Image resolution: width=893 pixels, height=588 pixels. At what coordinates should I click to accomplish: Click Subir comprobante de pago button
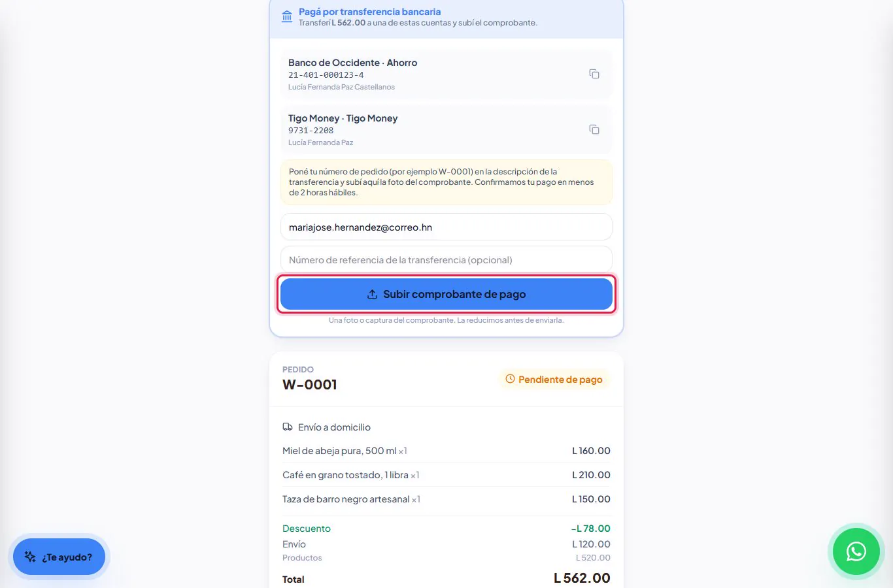[446, 294]
